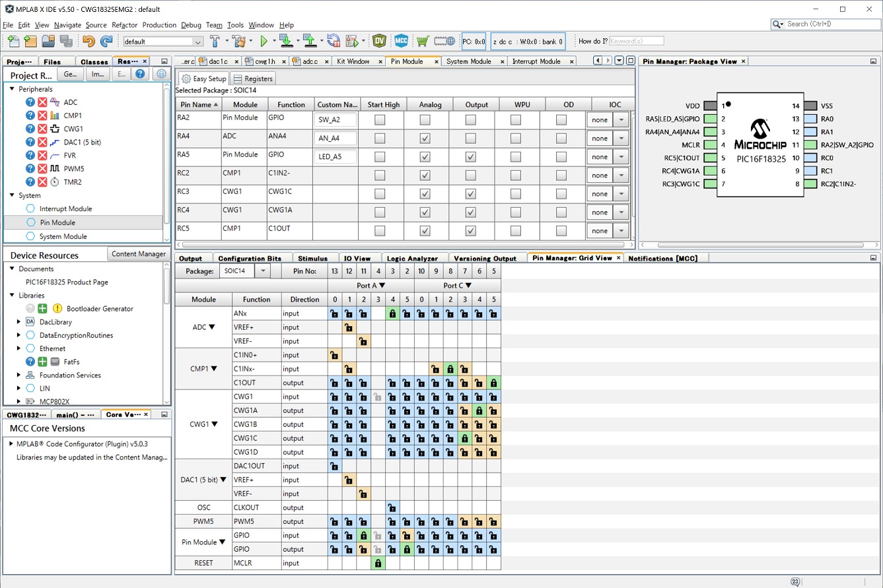883x588 pixels.
Task: Open the Configuration Bits tab
Action: [x=250, y=259]
